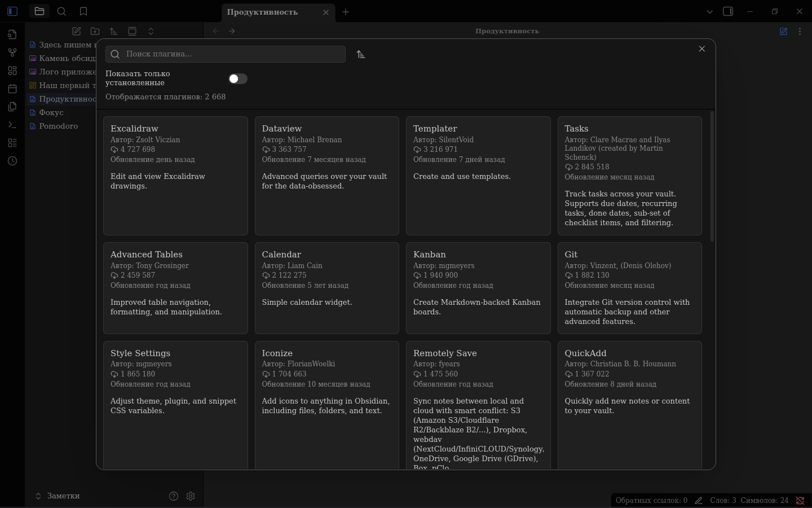812x508 pixels.
Task: Expand the 'Заметки' vault switcher
Action: point(58,496)
